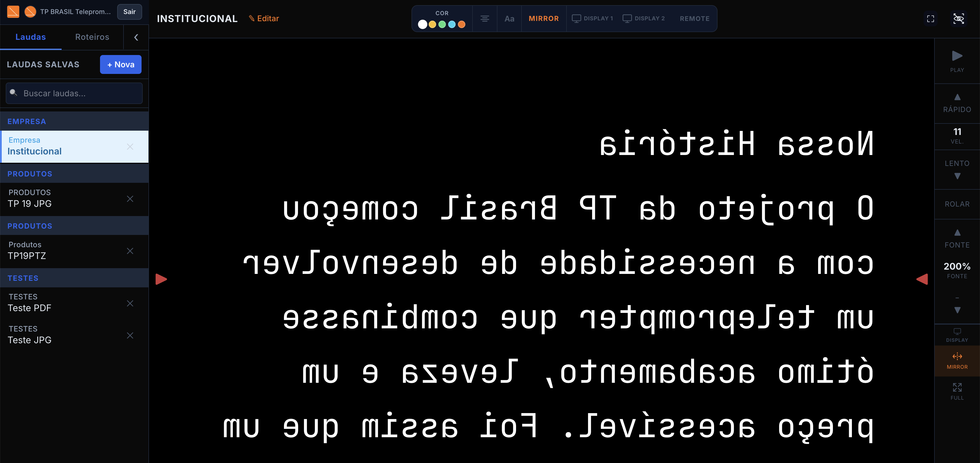Click the FULL expand icon

click(x=957, y=391)
